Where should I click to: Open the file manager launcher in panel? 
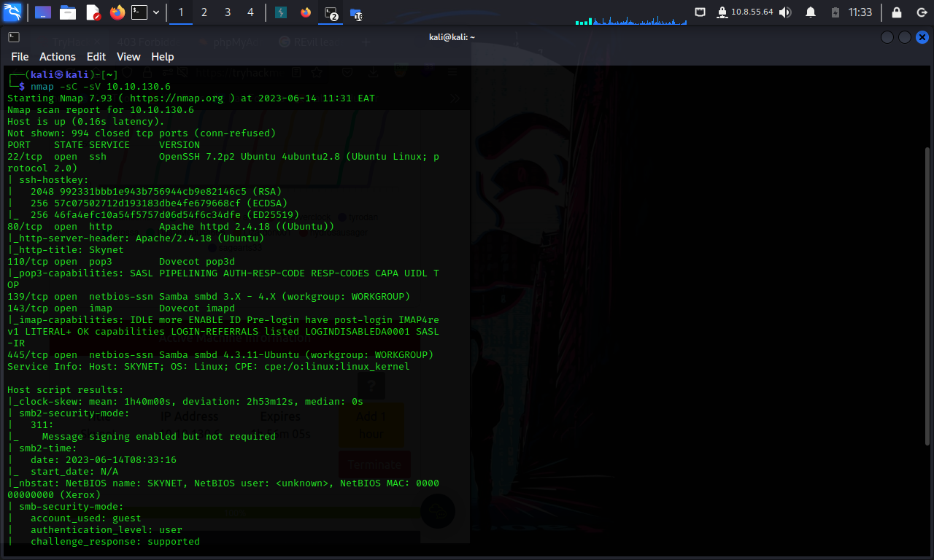click(68, 12)
